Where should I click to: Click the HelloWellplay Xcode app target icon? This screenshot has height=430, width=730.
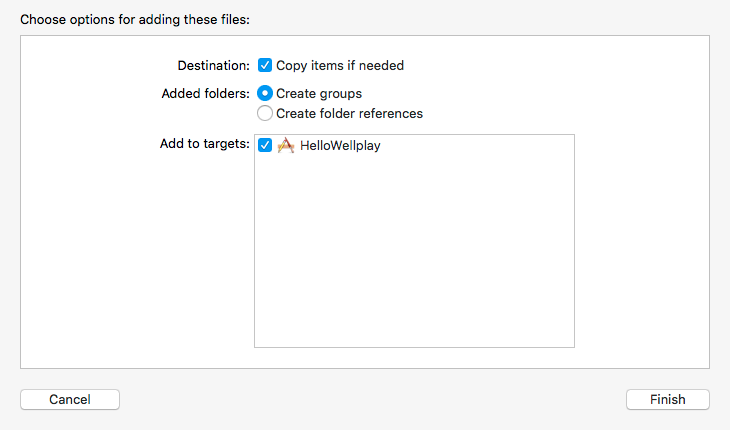[285, 145]
